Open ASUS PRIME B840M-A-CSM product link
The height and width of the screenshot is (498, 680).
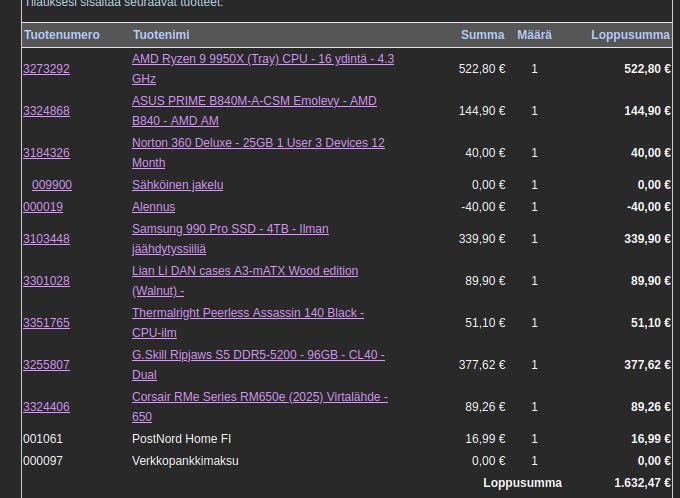tap(254, 111)
